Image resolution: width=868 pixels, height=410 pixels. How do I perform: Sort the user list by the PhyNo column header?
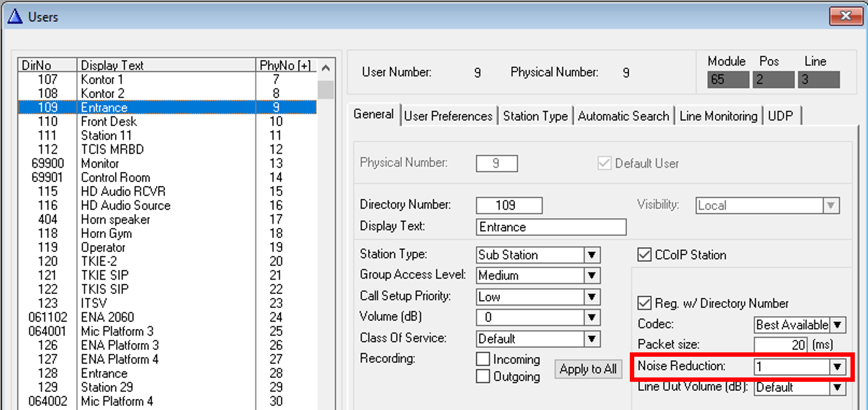coord(285,65)
